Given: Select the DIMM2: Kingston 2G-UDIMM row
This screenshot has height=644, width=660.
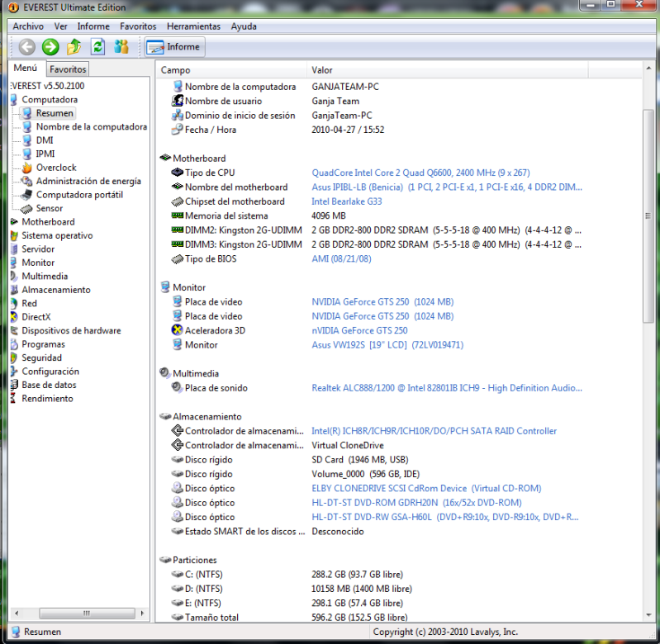Looking at the screenshot, I should click(376, 230).
